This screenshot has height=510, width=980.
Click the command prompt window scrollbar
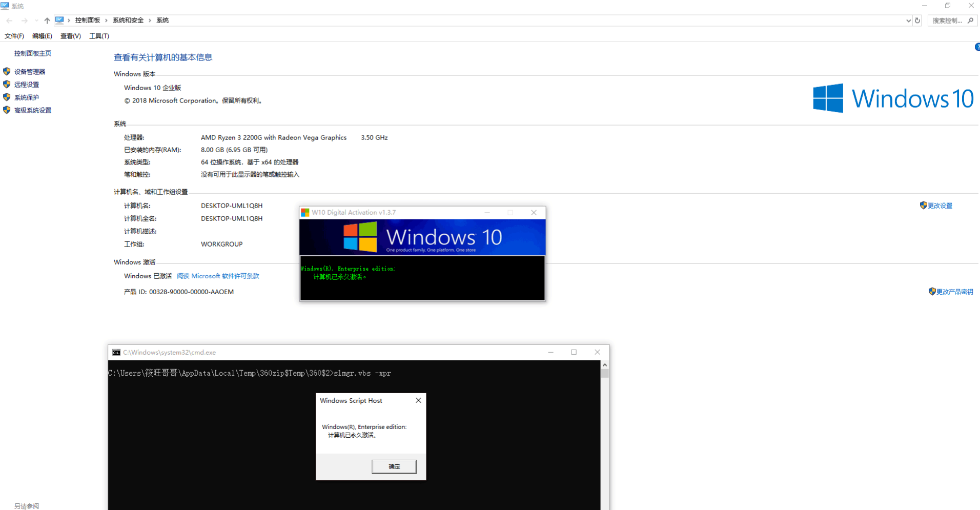click(604, 374)
